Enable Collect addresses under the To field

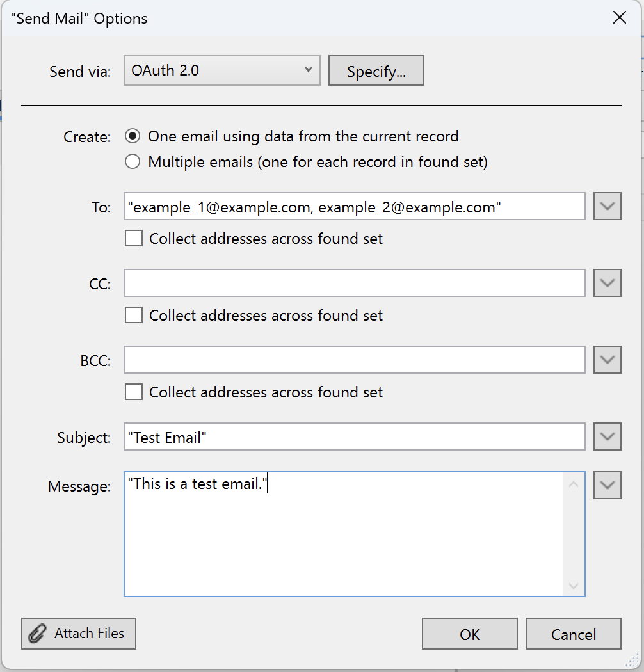(133, 238)
